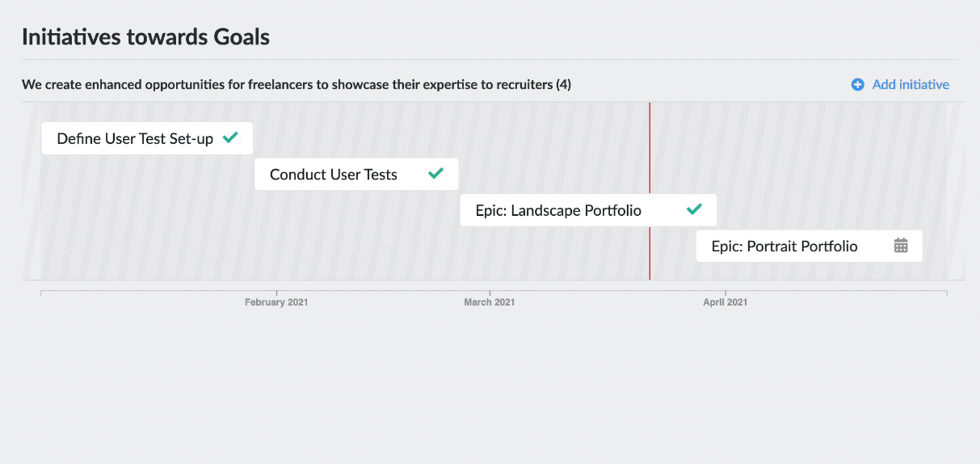The height and width of the screenshot is (464, 980).
Task: Click the April 2021 axis label
Action: [726, 302]
